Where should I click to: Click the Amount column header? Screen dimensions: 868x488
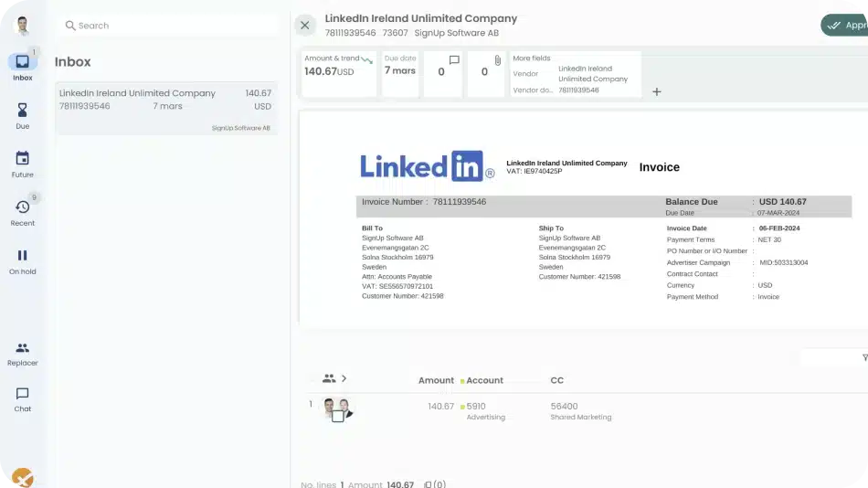[x=436, y=380]
